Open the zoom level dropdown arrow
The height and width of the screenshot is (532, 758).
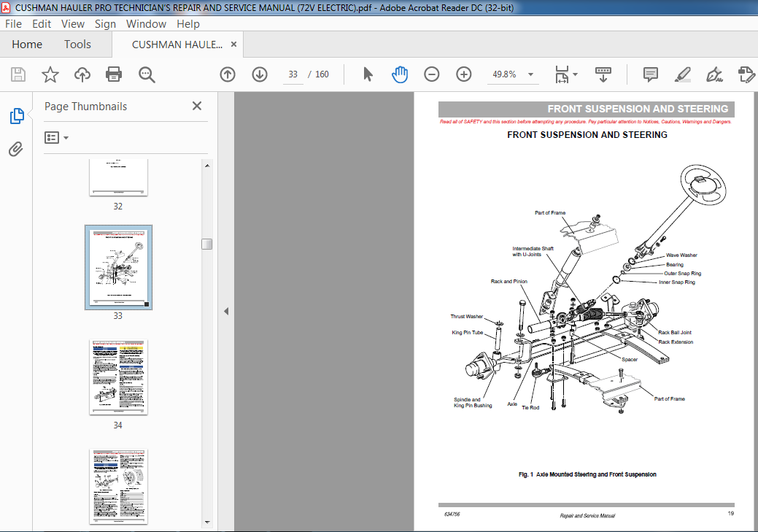pyautogui.click(x=530, y=74)
